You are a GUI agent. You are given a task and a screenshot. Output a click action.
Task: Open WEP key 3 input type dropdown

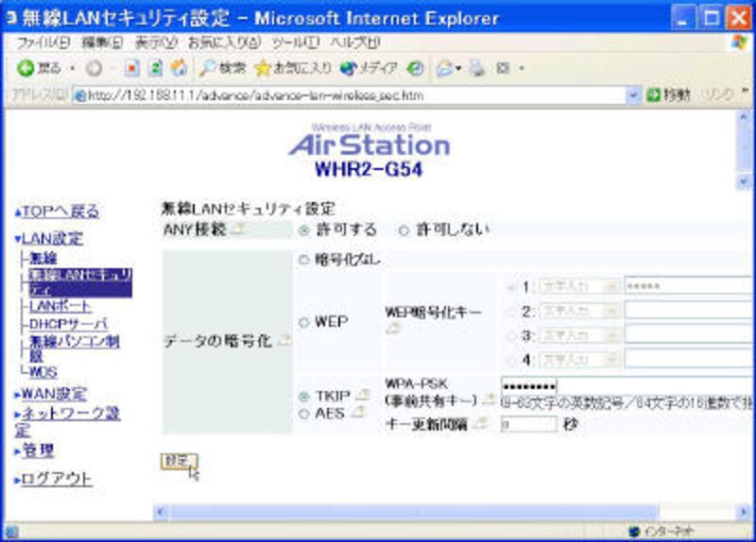(611, 335)
